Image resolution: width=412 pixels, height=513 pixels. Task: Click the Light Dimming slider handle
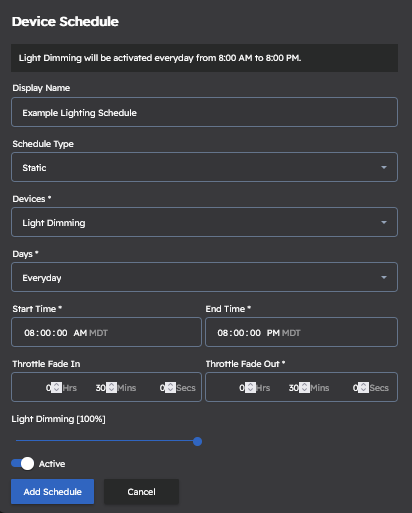[197, 441]
